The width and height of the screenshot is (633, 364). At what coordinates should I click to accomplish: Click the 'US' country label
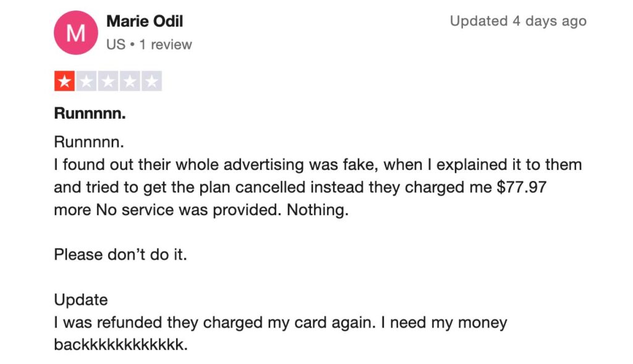tap(116, 44)
